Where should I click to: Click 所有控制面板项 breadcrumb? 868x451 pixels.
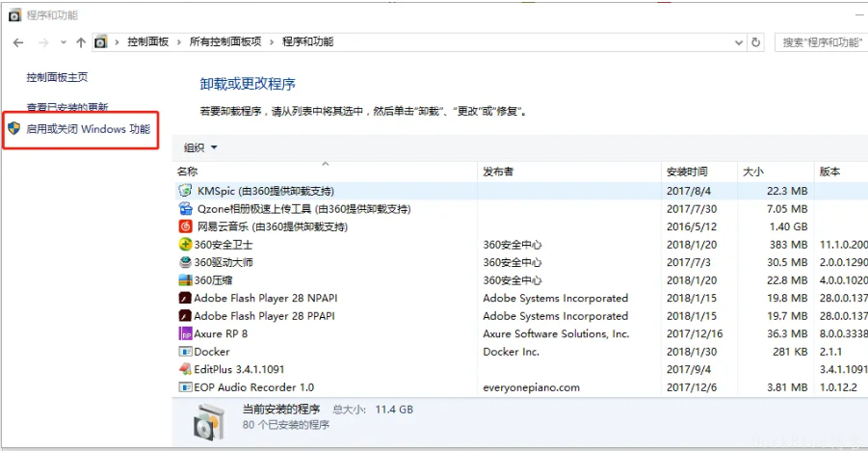click(x=224, y=41)
